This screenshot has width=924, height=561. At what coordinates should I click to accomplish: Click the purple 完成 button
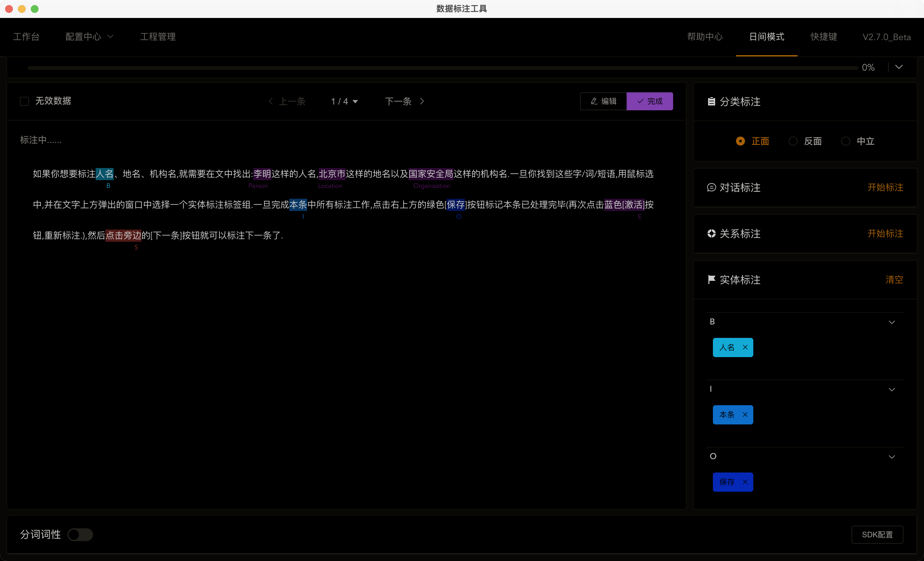649,101
